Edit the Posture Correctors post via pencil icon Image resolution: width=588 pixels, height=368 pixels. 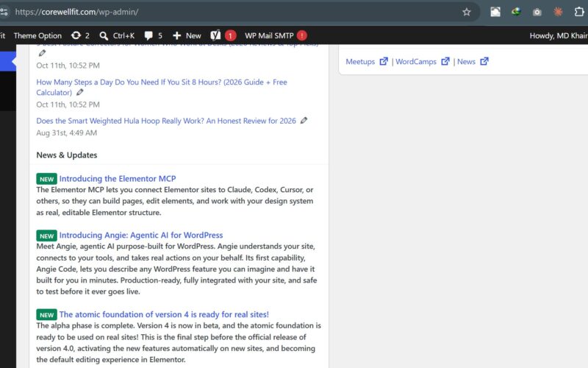[42, 53]
